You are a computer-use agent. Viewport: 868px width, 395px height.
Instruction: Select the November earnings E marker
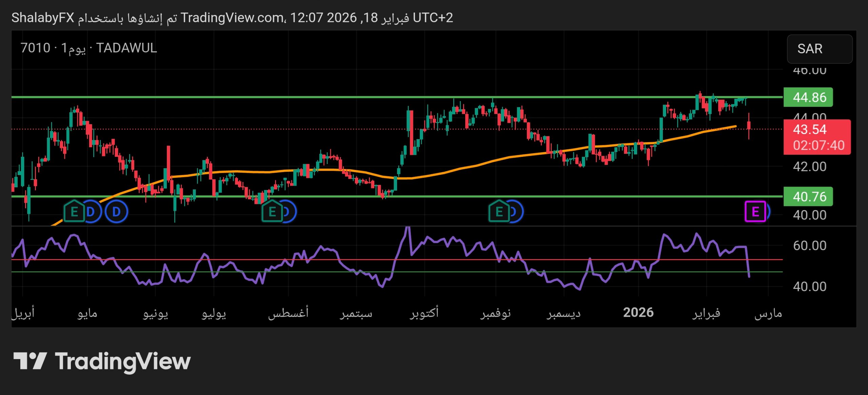click(x=499, y=212)
